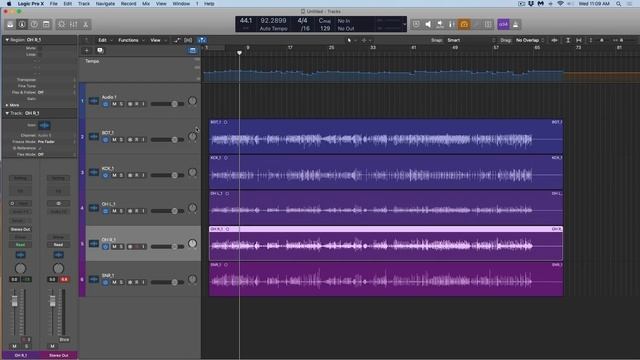
Task: Open the LCD display mode dropdown arrow
Action: (404, 24)
